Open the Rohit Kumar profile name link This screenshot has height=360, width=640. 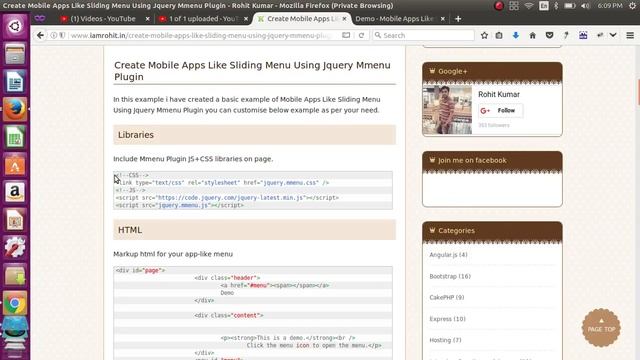(499, 94)
